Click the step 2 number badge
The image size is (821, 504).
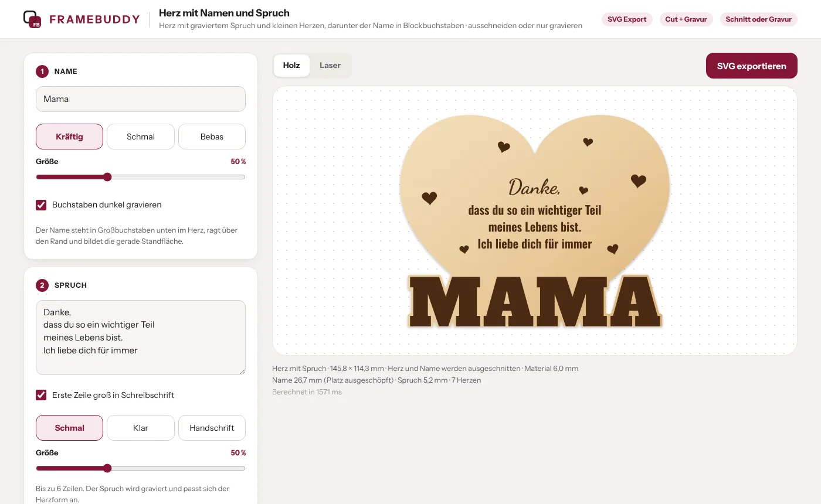pyautogui.click(x=42, y=285)
